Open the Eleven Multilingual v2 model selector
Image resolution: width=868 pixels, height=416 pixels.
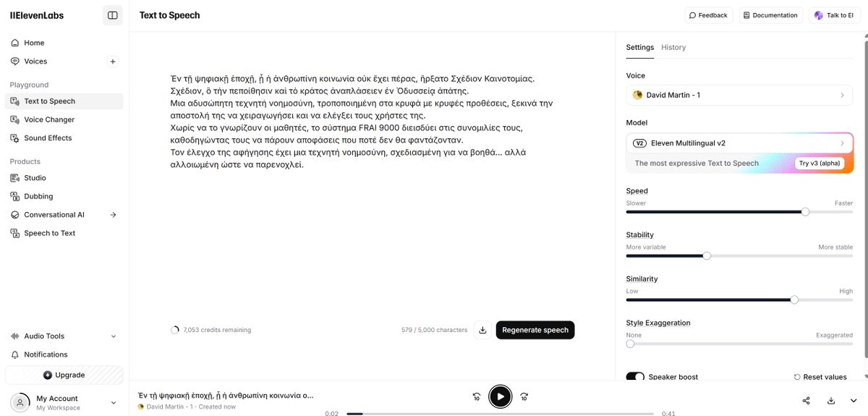(x=739, y=143)
